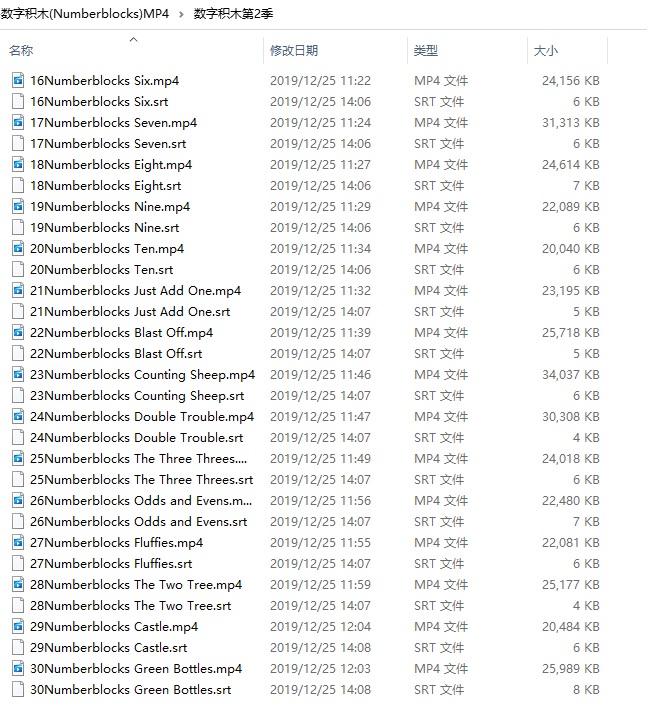The width and height of the screenshot is (649, 722).
Task: Go to 数字积木(Numberblocks)MP4 folder in the breadcrumb
Action: (84, 13)
